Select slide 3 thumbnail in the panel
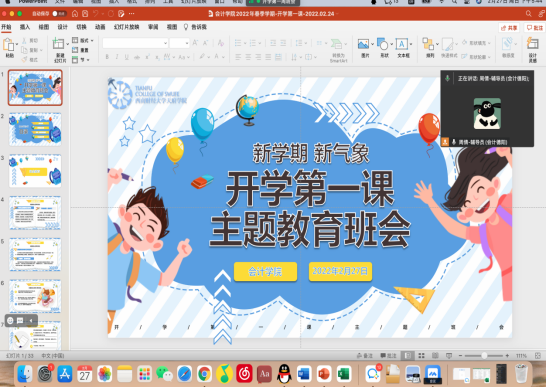Viewport: 547px width, 388px height. 35,171
